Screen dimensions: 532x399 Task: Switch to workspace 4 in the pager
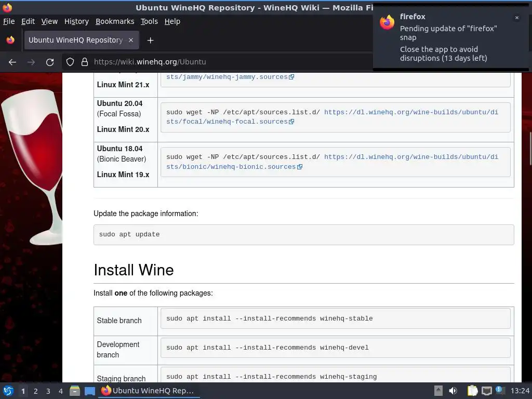coord(61,391)
